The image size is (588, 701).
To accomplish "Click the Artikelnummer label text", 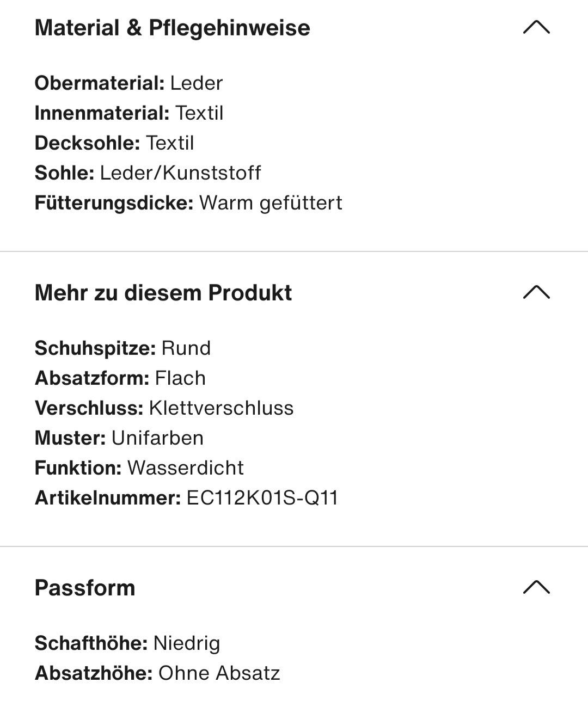I will [108, 498].
